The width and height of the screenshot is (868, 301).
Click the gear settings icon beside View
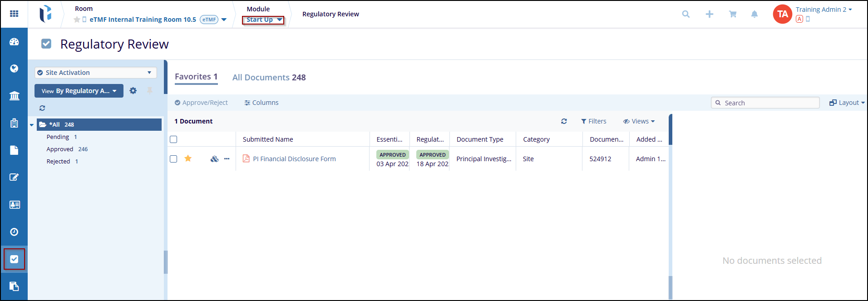pos(133,91)
